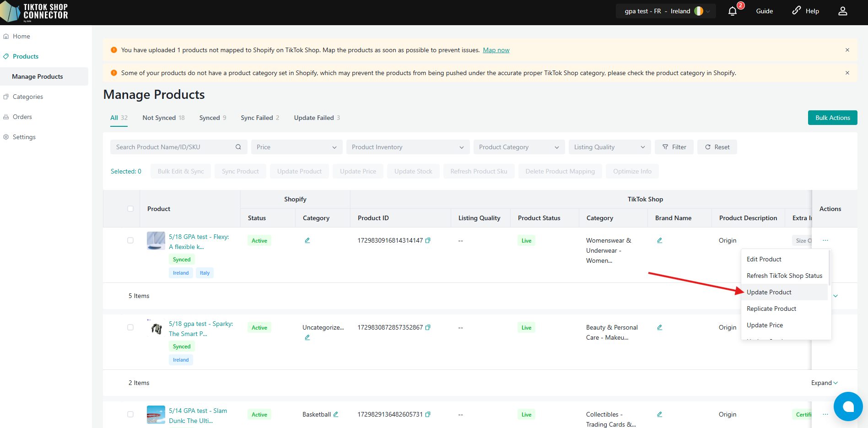Click the Sparky product thumbnail
Screen dimensions: 868x428
tap(156, 328)
